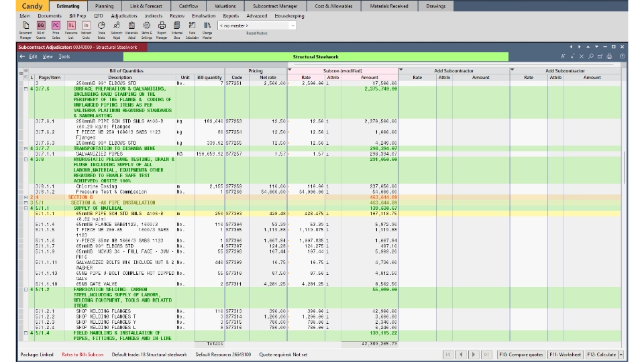Go to last record navigation button

[x=486, y=355]
